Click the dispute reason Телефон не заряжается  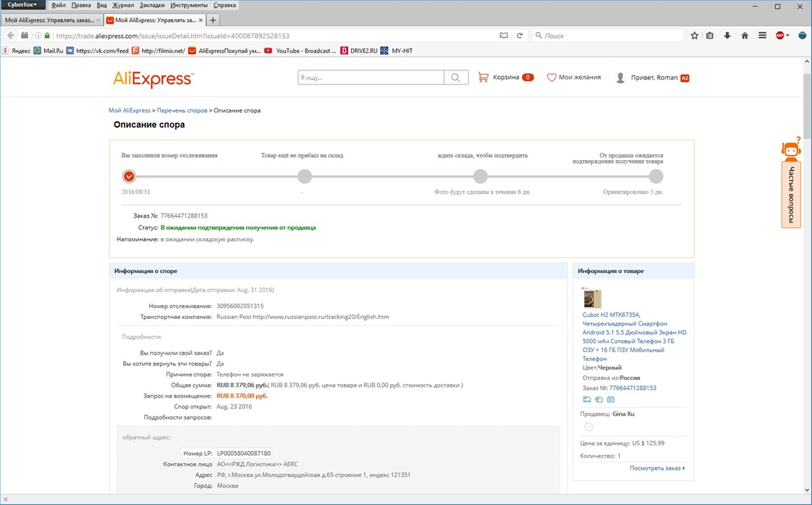point(250,375)
